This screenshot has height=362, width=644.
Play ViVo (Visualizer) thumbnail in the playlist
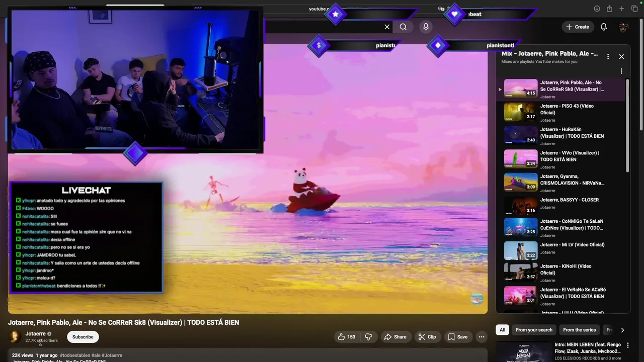point(521,158)
